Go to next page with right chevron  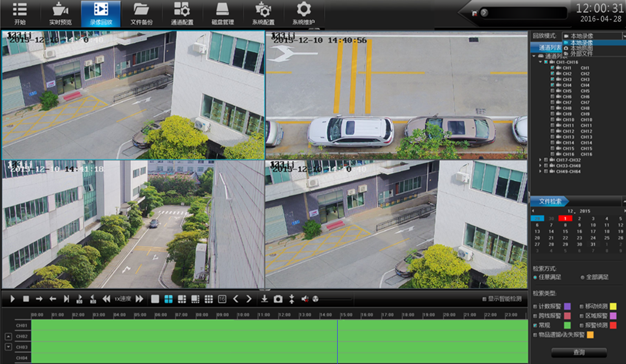coord(249,299)
